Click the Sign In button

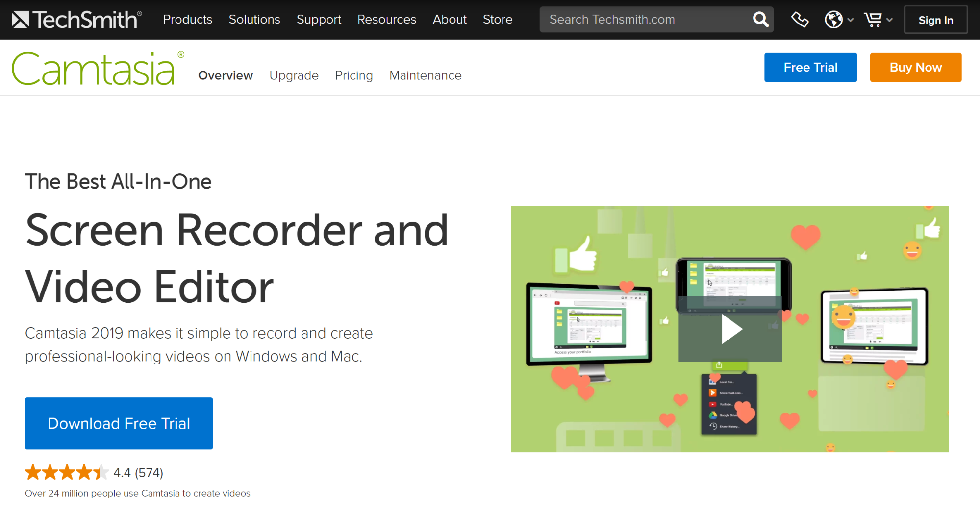[x=935, y=20]
